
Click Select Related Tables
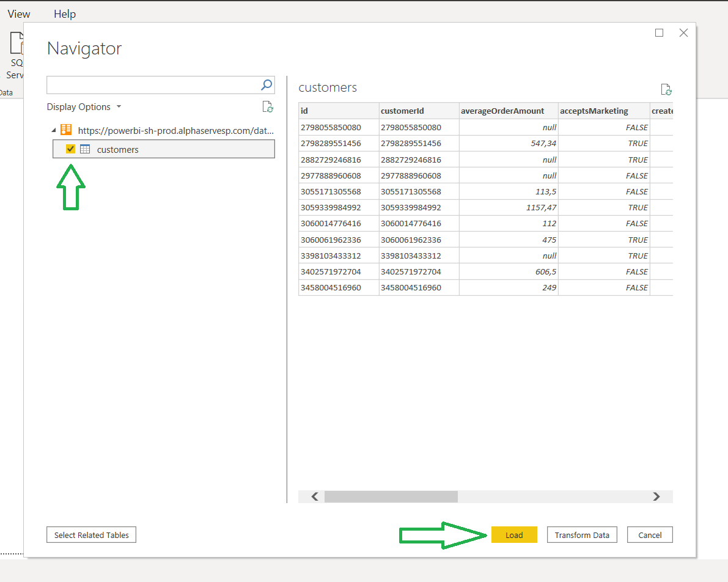point(91,534)
